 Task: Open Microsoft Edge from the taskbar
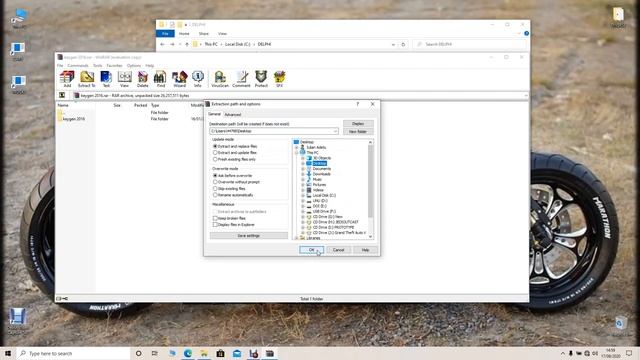pos(188,353)
